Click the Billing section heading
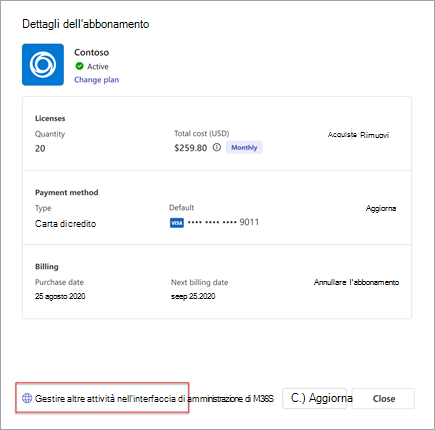This screenshot has width=435, height=430. click(x=47, y=267)
